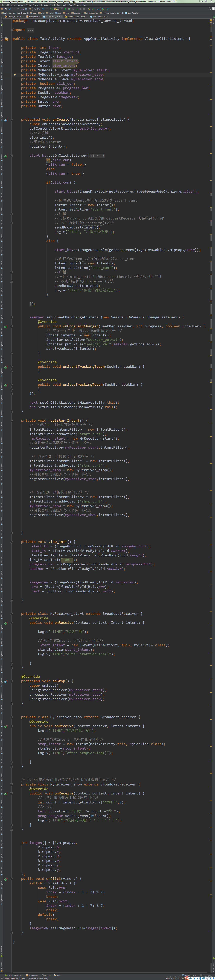Place cursor in imageview.setImageResource line
Viewport: 215px width, 980px height.
coord(73,928)
